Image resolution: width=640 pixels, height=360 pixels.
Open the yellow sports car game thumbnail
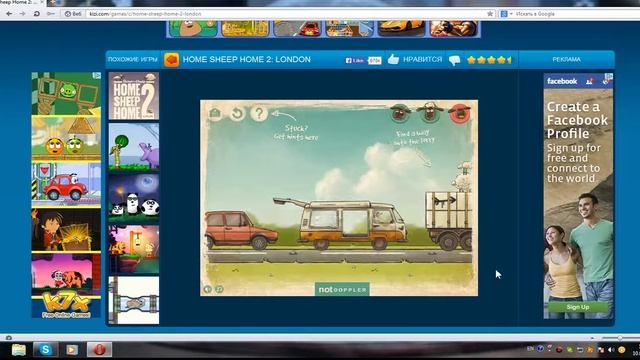pos(401,29)
